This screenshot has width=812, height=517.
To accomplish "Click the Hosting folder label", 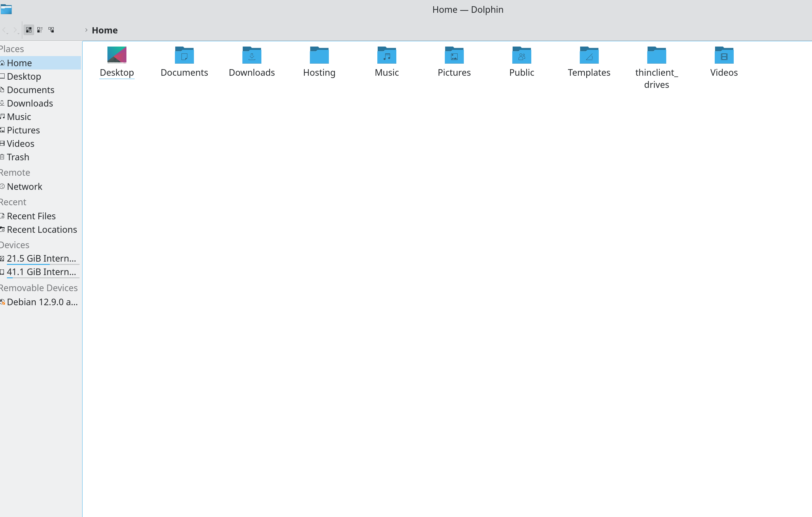I will (x=319, y=72).
